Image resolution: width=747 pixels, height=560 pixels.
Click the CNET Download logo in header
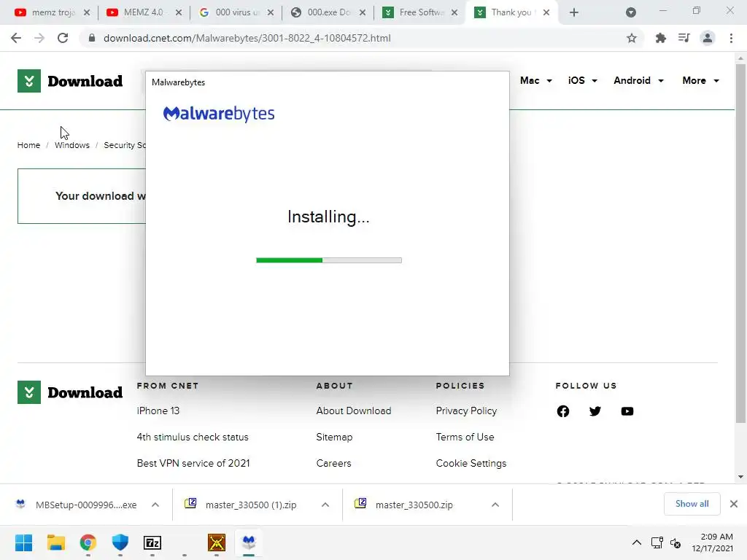[70, 81]
